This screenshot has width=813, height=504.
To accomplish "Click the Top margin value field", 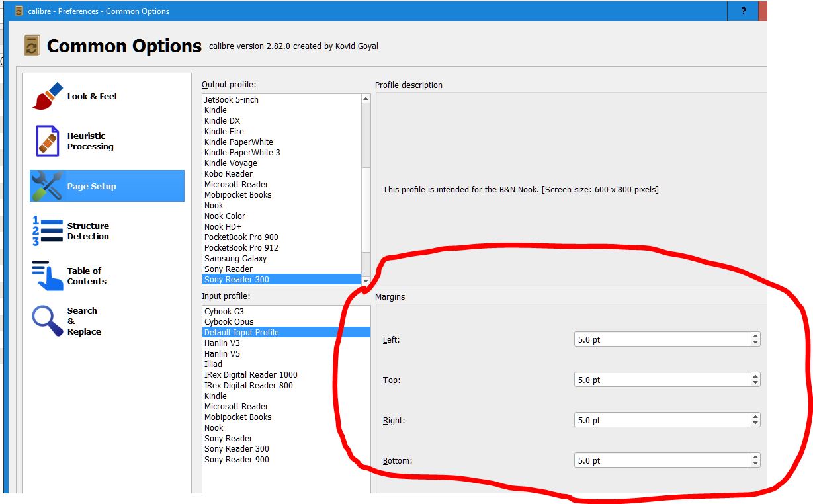I will (x=662, y=380).
